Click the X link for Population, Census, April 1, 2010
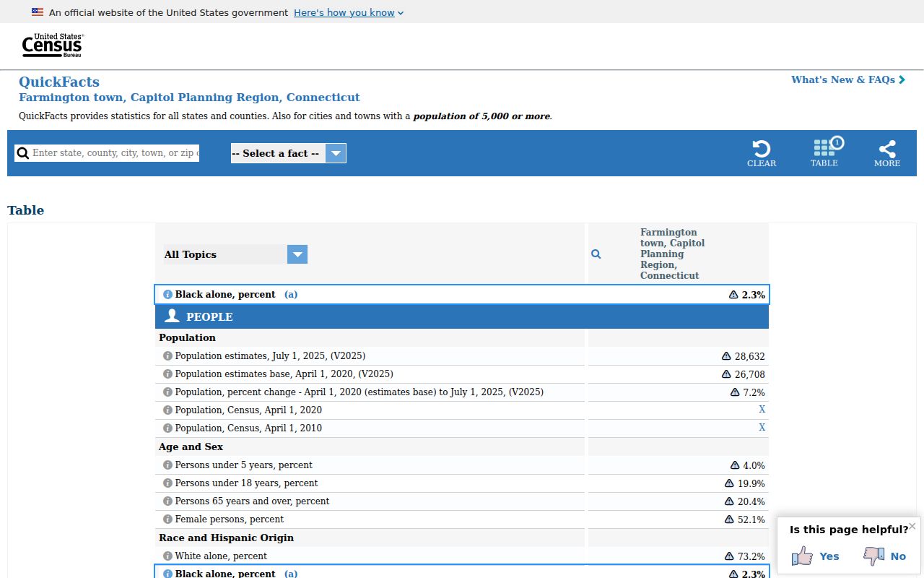The width and height of the screenshot is (924, 578). [762, 428]
